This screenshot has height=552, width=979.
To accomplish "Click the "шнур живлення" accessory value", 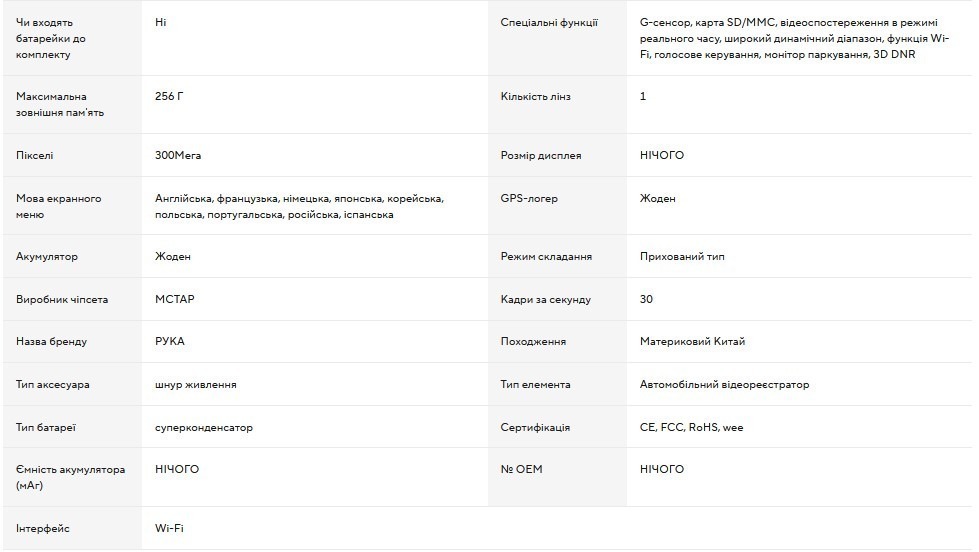I will [x=196, y=384].
